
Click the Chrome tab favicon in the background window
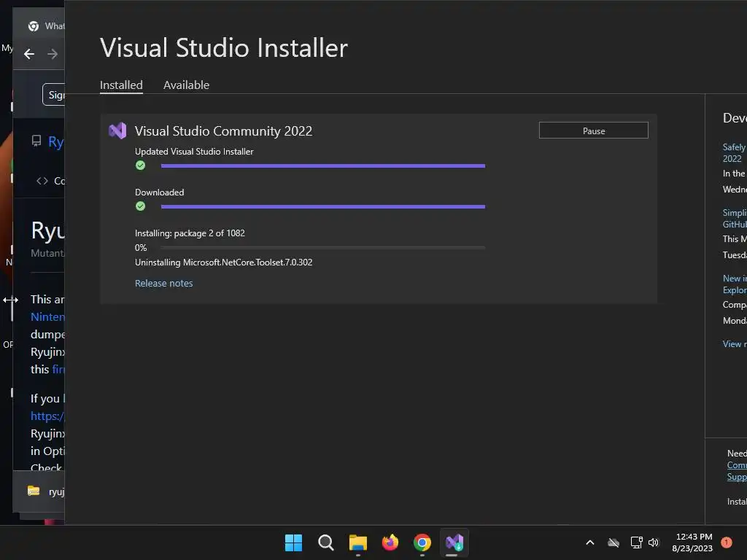[x=34, y=26]
